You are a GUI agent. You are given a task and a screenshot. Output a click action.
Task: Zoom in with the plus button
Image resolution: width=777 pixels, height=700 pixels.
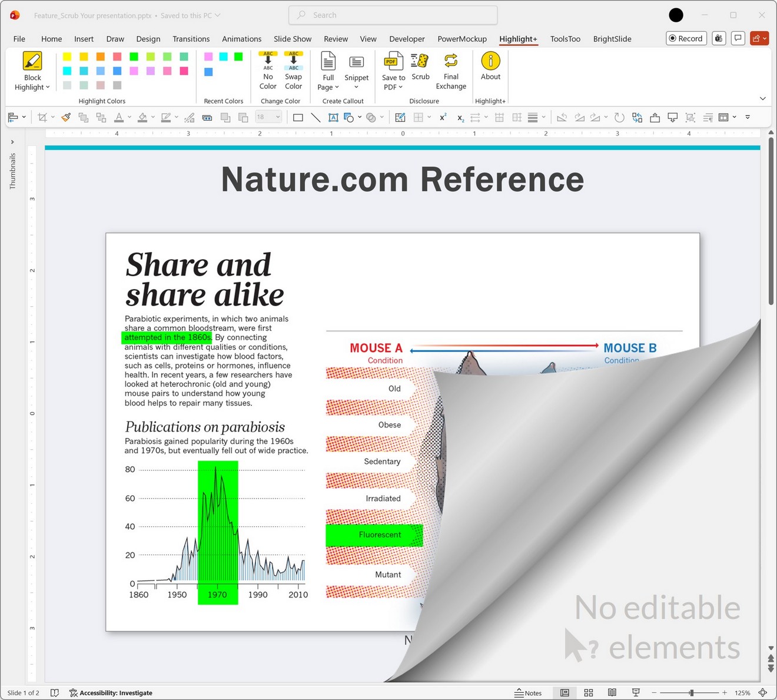(725, 693)
